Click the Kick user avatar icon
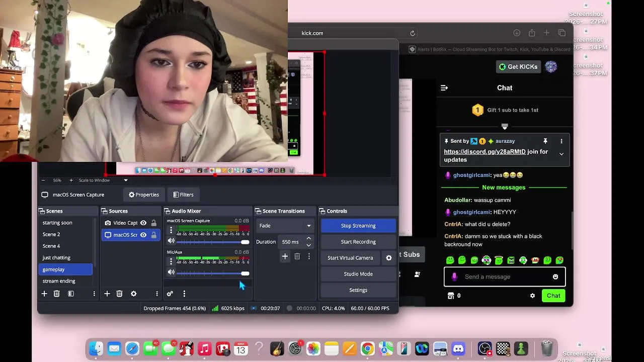This screenshot has height=362, width=644. 551,66
